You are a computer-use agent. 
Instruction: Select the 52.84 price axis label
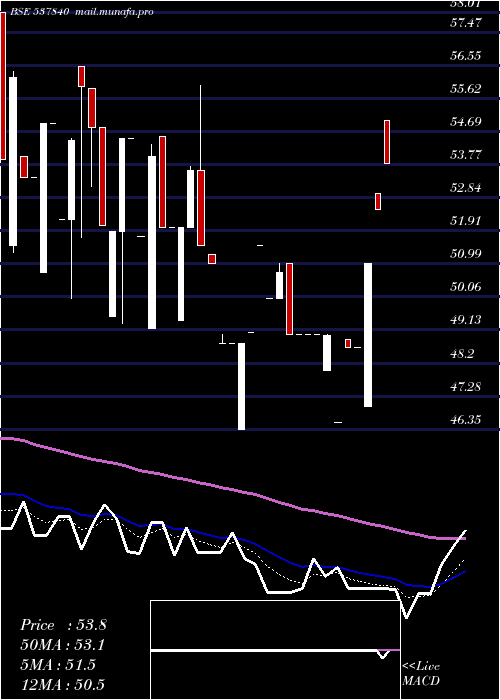point(466,188)
